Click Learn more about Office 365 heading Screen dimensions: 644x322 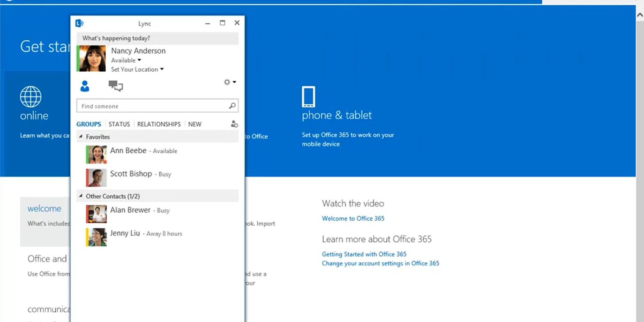coord(377,239)
